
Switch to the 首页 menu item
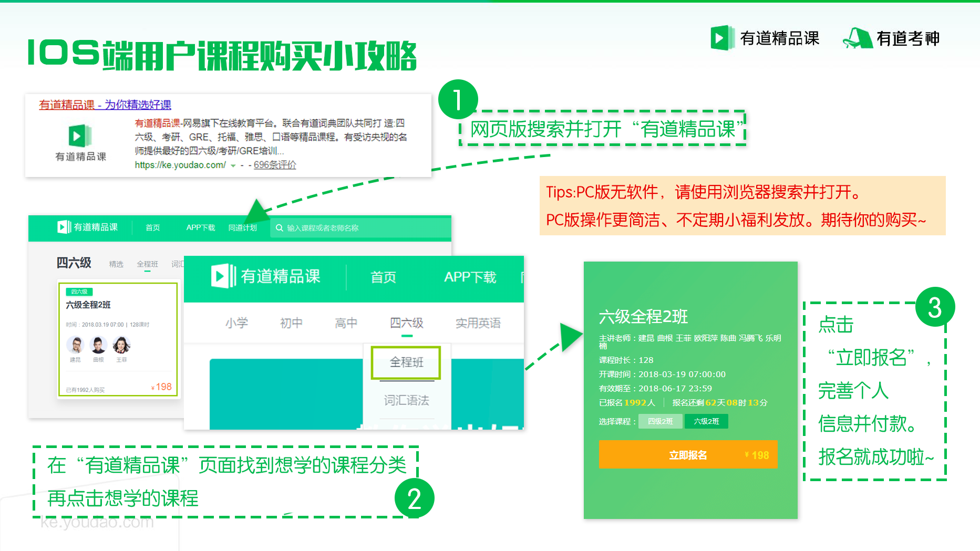pyautogui.click(x=383, y=277)
